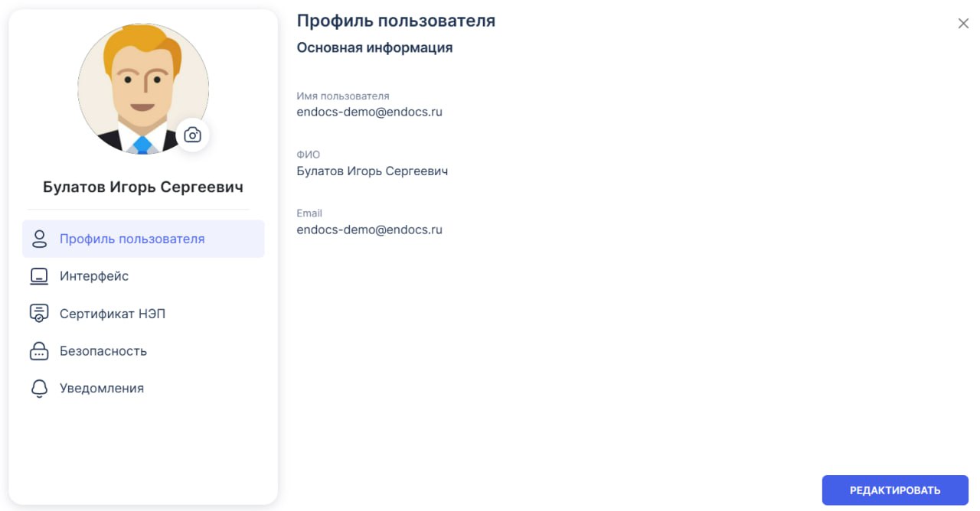Click the Основная информация subheading
Screen dimensions: 980x511
click(x=374, y=48)
